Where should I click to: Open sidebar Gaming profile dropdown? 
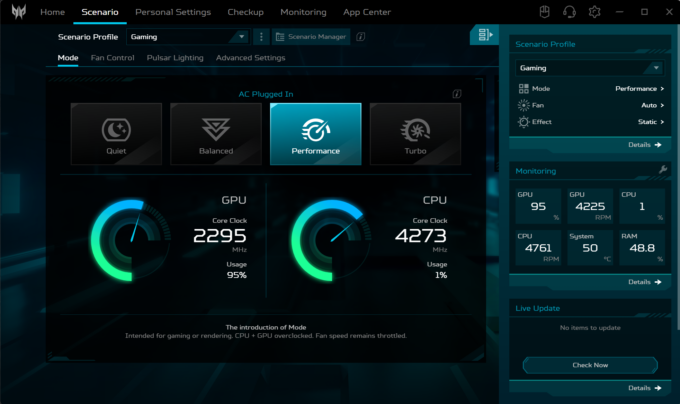click(589, 68)
